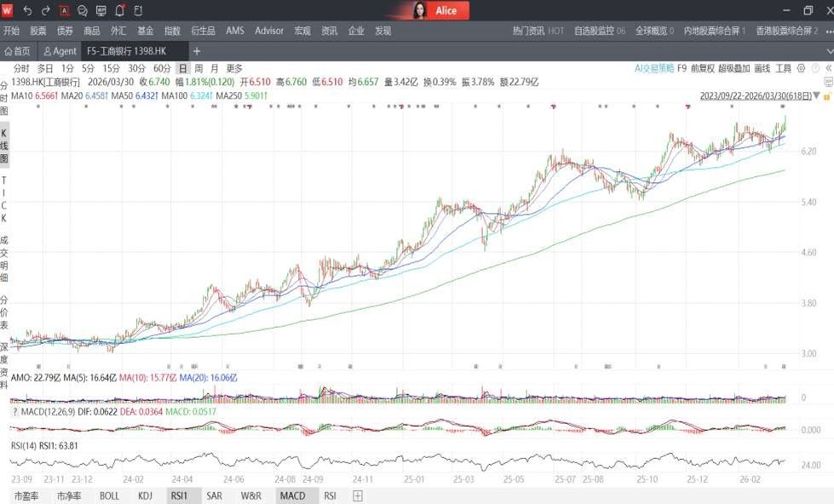Open the notification bell icon

click(x=119, y=10)
